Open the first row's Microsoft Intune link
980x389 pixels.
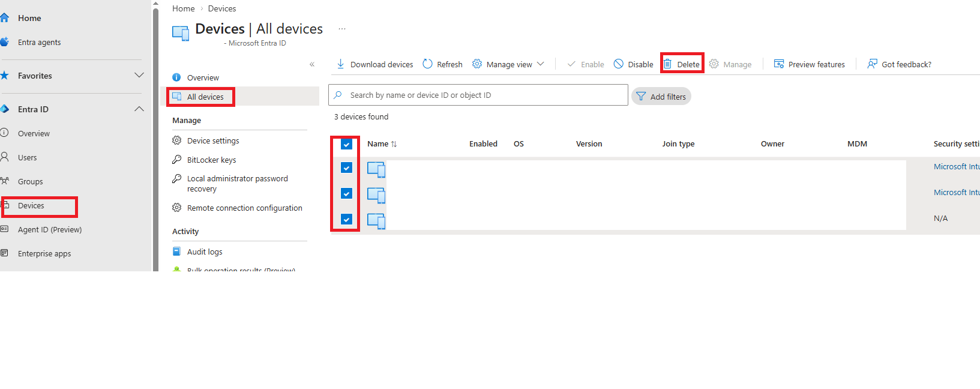957,167
